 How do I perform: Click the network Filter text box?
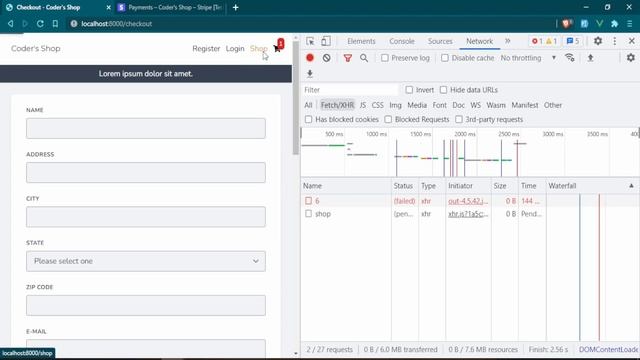point(350,90)
